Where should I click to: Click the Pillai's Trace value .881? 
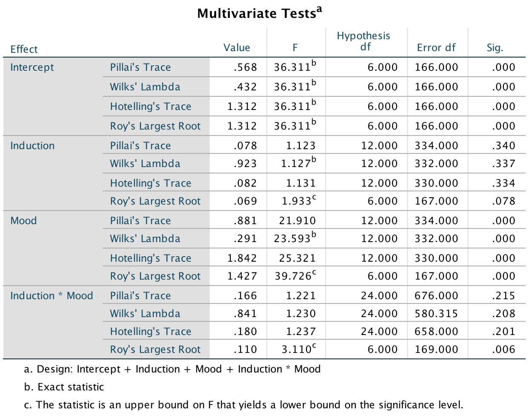tap(245, 221)
